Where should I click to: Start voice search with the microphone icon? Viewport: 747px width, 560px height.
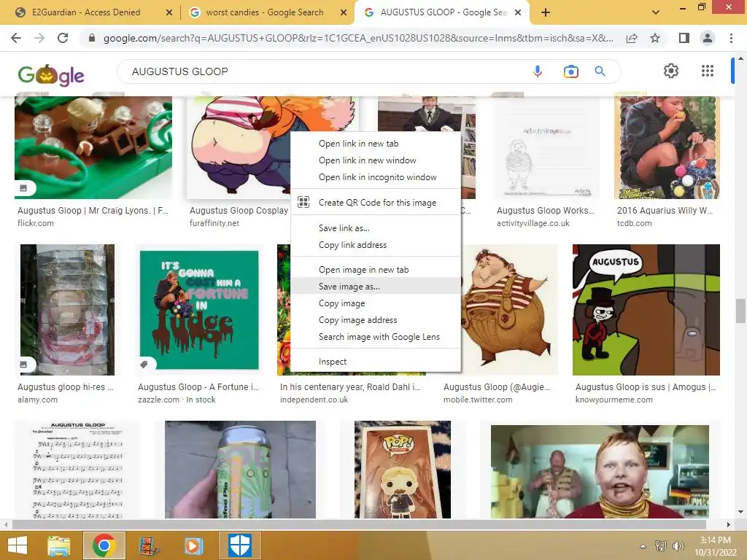[x=538, y=71]
